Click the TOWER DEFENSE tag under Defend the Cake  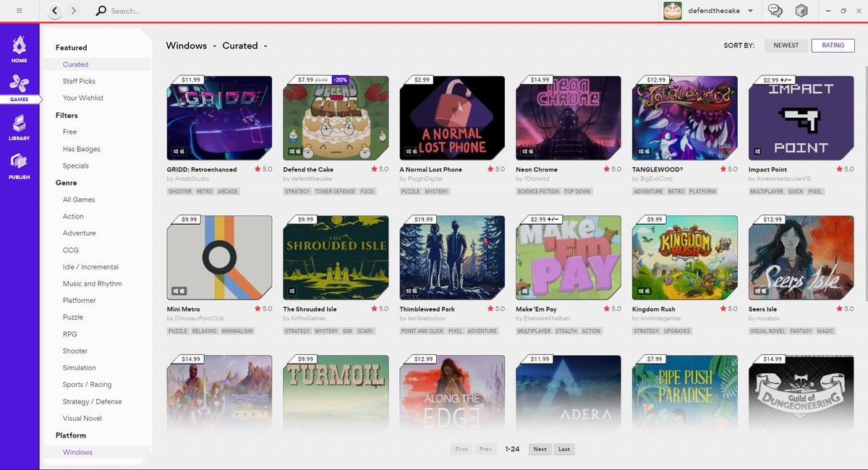[335, 192]
